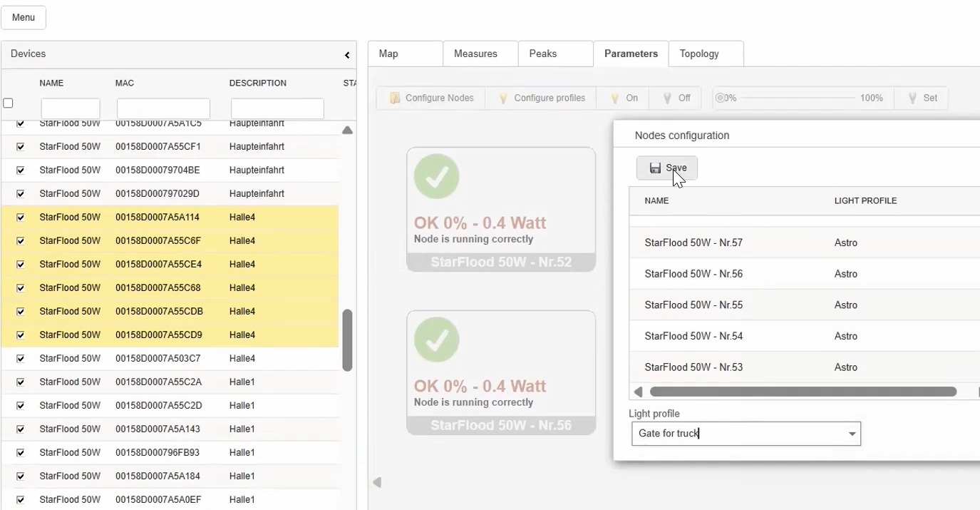
Task: Click MAC address 00158D0007A5A143
Action: 158,429
